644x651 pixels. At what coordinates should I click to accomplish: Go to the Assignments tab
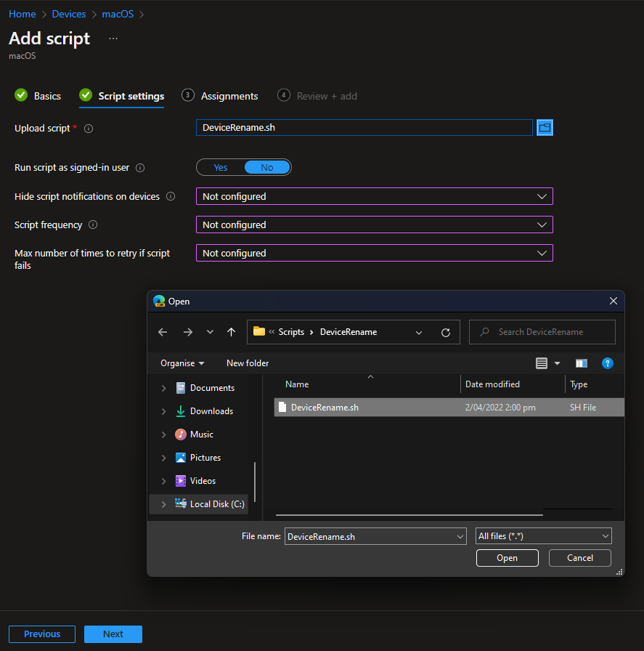[x=220, y=96]
